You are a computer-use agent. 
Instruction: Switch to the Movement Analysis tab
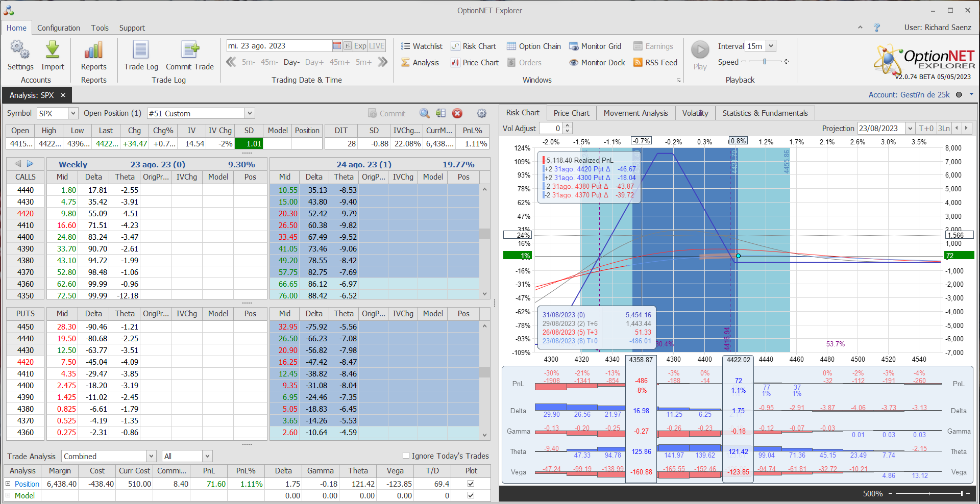(x=635, y=113)
